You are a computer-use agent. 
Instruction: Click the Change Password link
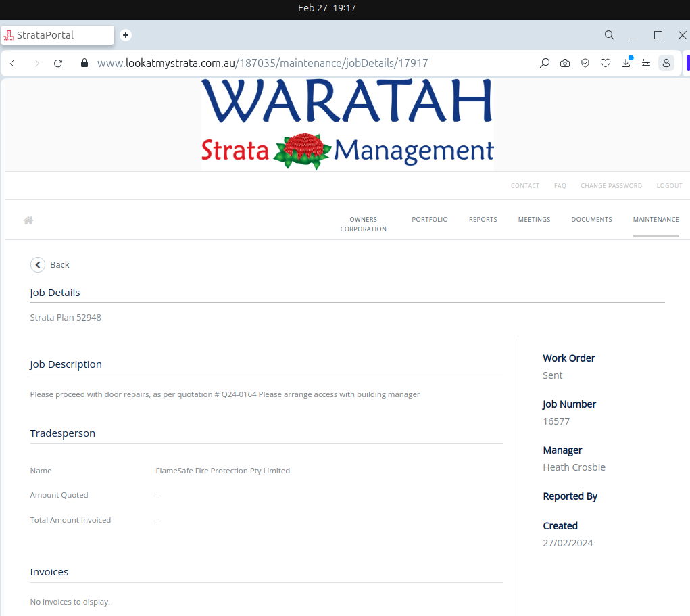coord(611,186)
